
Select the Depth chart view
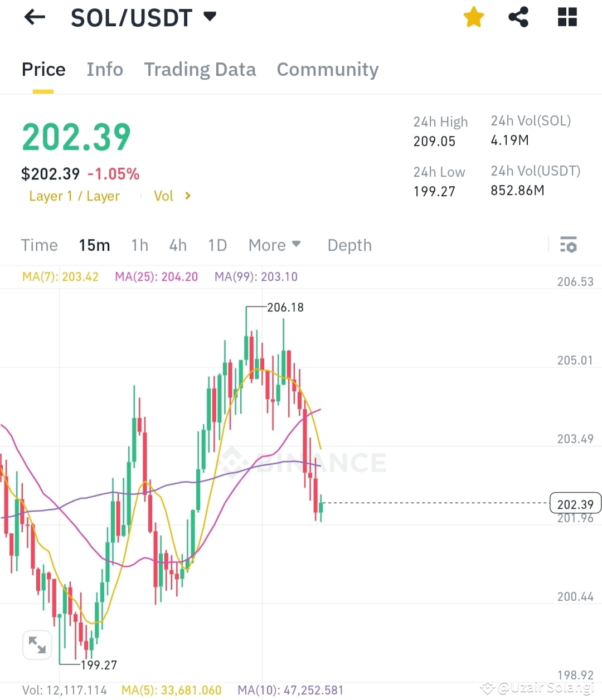click(x=349, y=245)
